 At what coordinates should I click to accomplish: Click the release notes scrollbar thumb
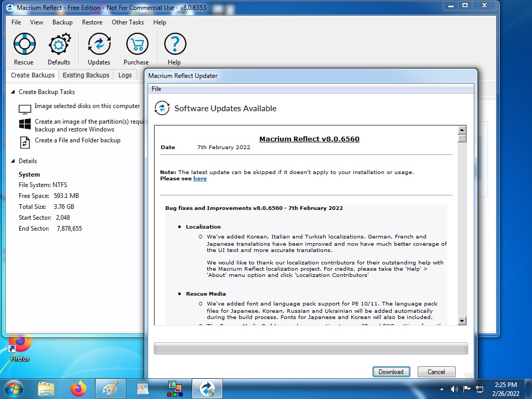point(462,138)
